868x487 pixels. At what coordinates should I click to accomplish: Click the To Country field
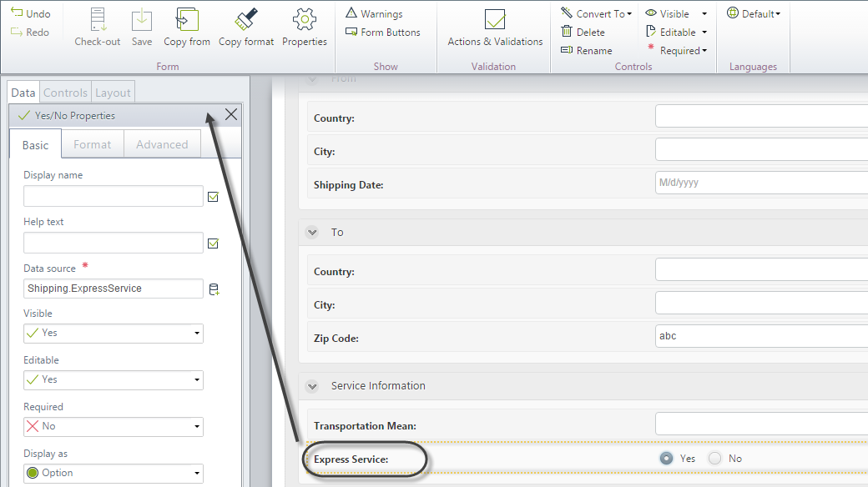point(762,269)
